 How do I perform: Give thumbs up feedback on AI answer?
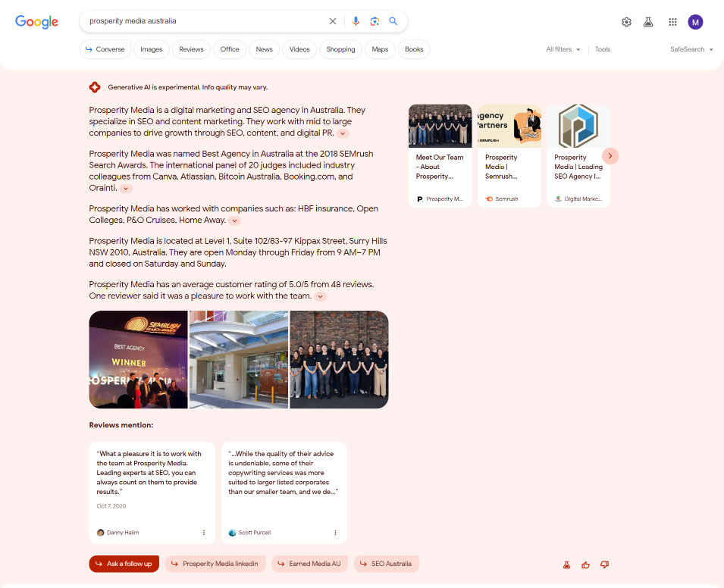coord(585,565)
